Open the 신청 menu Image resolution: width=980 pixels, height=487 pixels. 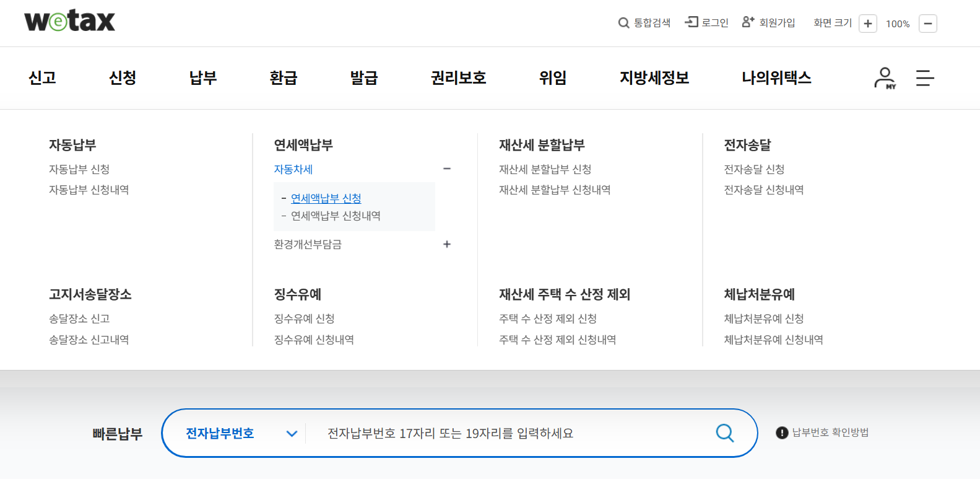(x=123, y=78)
